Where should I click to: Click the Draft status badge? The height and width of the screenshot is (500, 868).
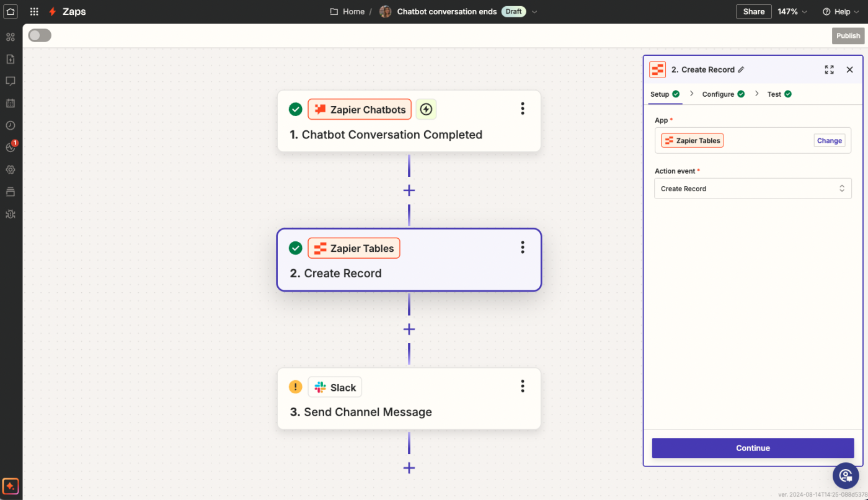[x=513, y=12]
